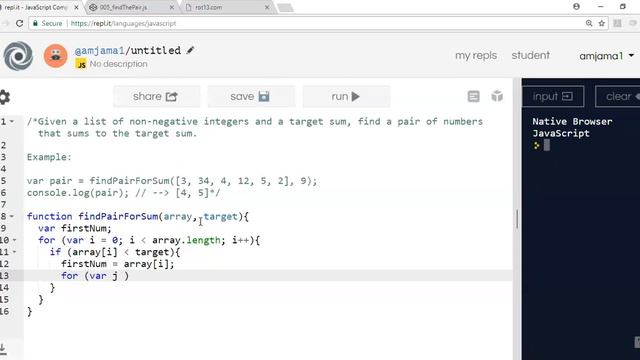Collapse the if block fold at line 11
640x360 pixels.
pyautogui.click(x=14, y=252)
